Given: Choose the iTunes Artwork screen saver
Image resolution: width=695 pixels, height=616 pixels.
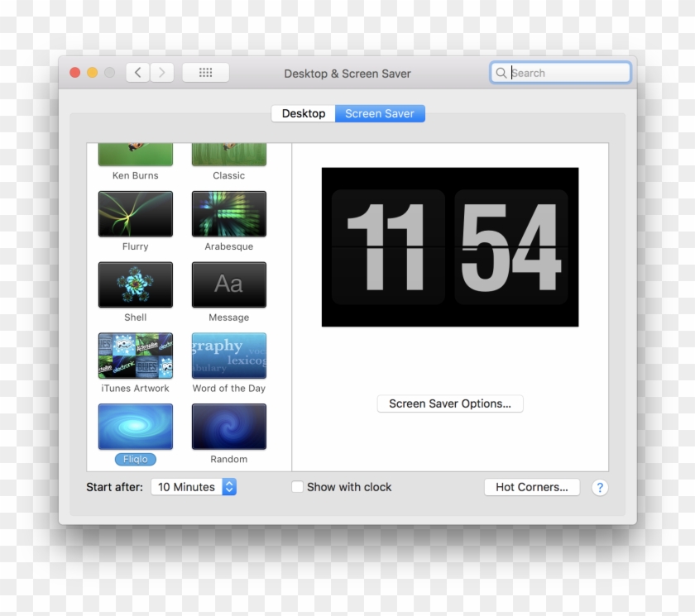Looking at the screenshot, I should point(135,356).
